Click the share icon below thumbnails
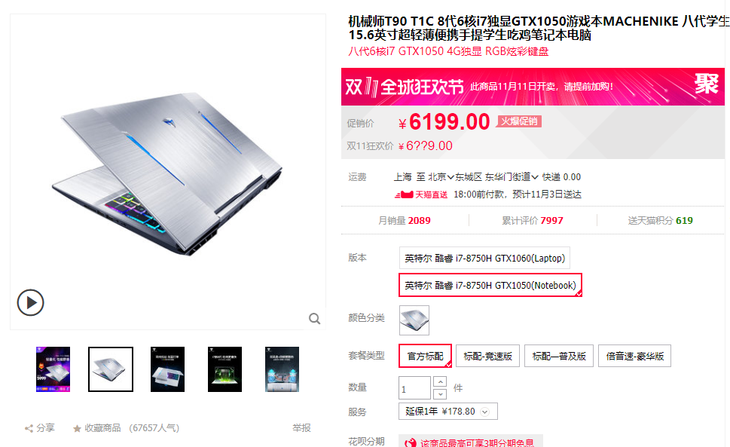 [x=29, y=428]
